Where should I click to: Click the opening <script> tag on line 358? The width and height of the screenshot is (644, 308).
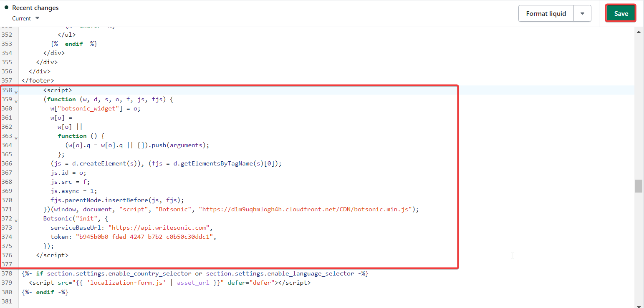click(58, 90)
